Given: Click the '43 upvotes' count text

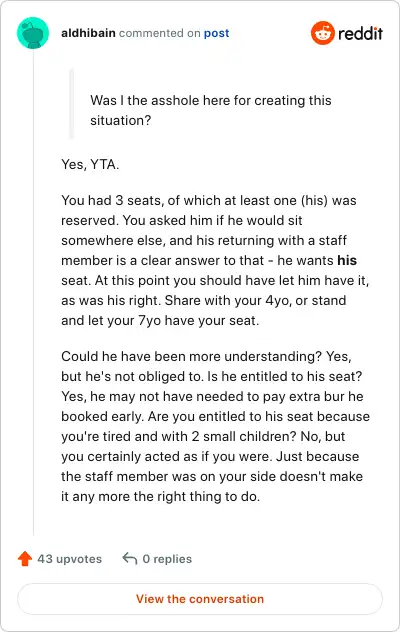Looking at the screenshot, I should (x=69, y=559).
